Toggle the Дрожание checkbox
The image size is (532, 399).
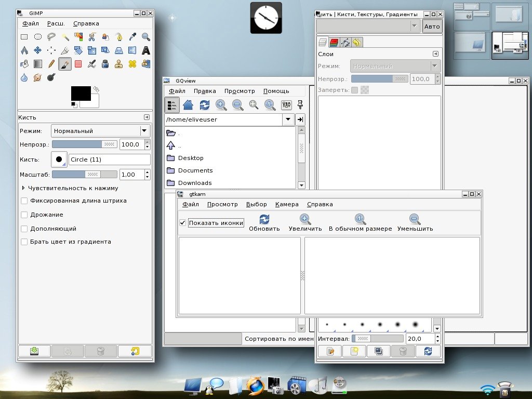24,215
